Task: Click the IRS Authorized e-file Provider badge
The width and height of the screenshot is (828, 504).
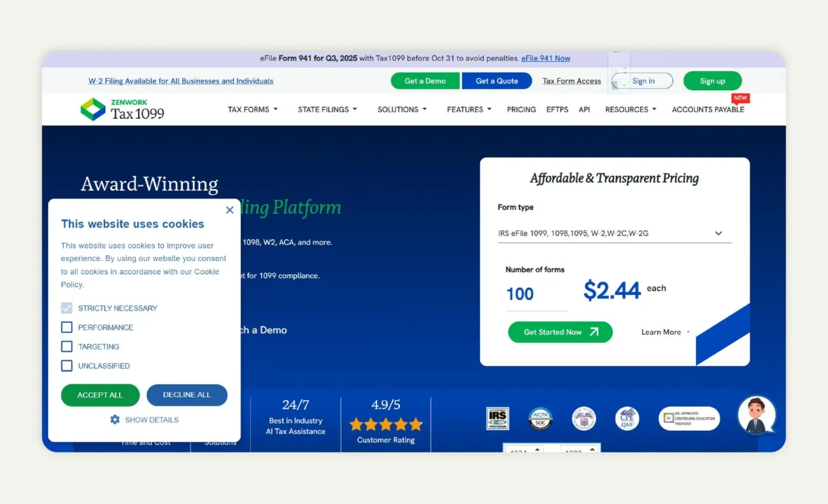Action: [497, 418]
